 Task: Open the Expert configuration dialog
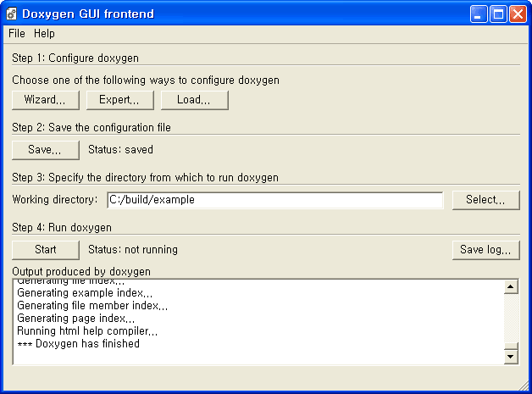tap(119, 100)
